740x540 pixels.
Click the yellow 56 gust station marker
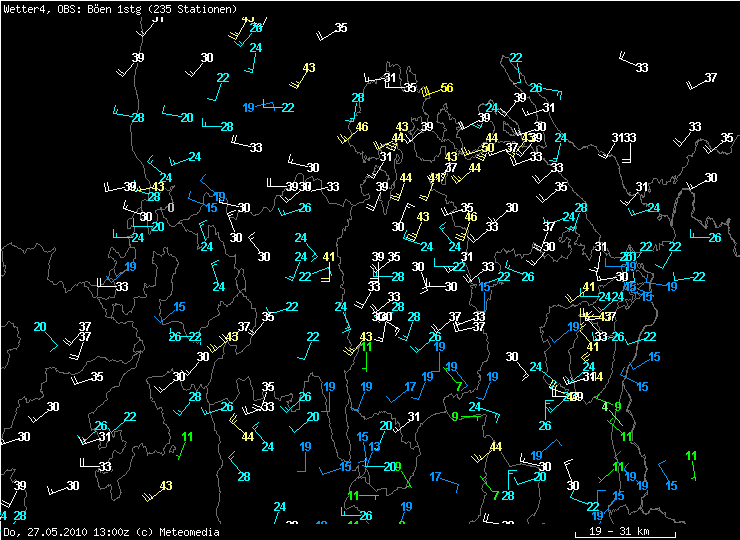tap(446, 88)
